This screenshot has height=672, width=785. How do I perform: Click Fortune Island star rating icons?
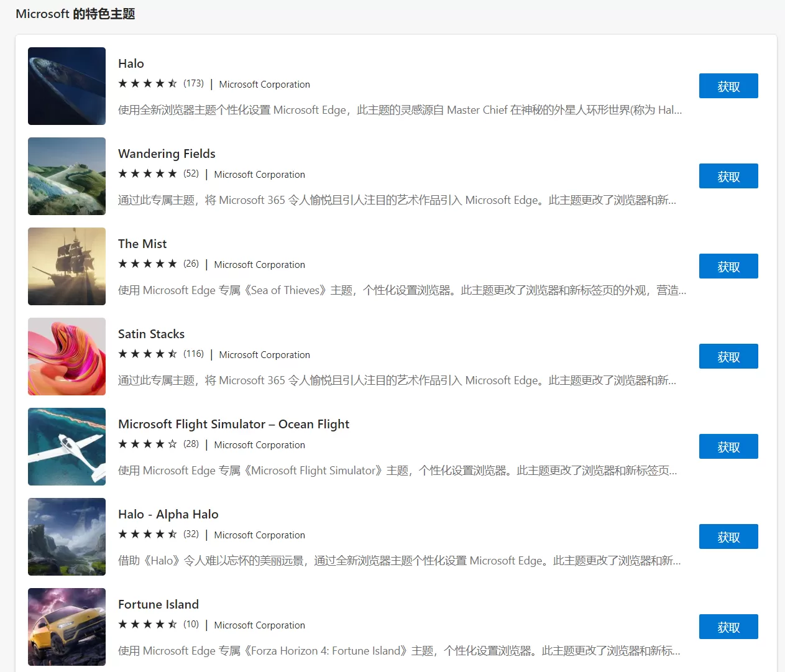pos(148,624)
